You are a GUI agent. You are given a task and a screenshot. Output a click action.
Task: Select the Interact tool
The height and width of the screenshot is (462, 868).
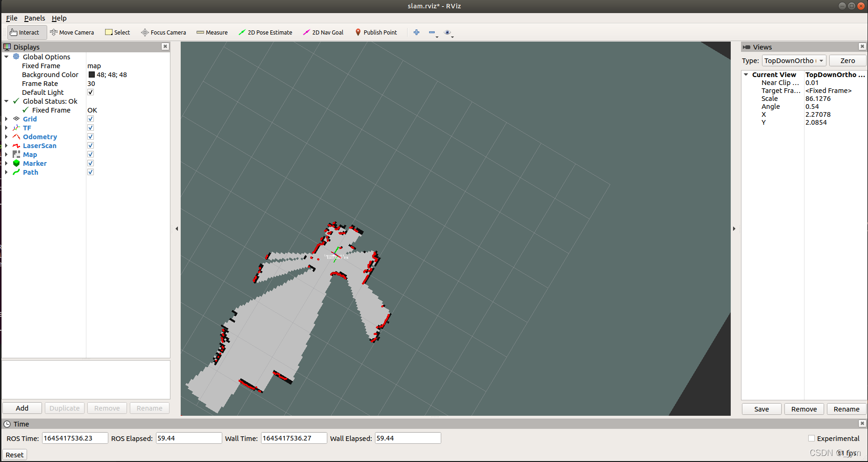tap(27, 32)
